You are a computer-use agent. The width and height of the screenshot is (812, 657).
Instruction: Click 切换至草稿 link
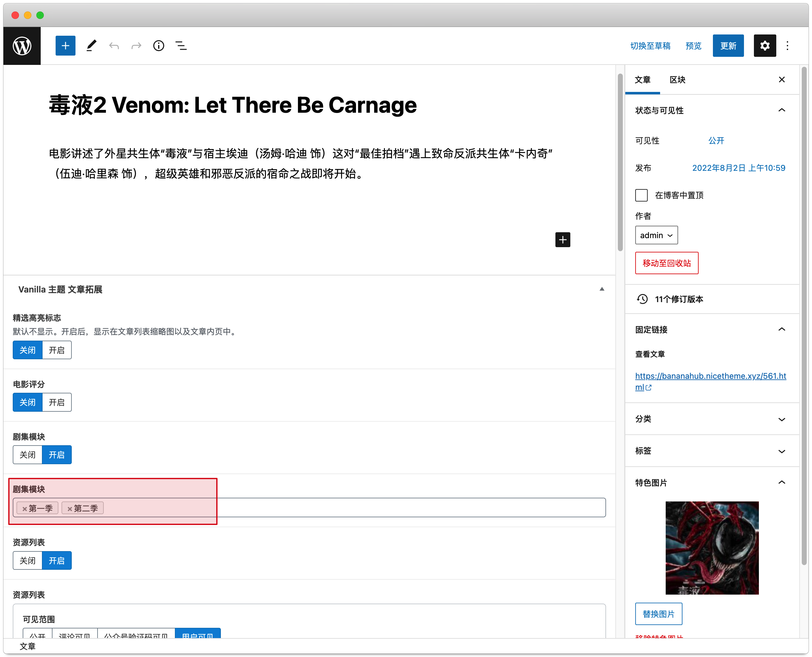(x=650, y=46)
